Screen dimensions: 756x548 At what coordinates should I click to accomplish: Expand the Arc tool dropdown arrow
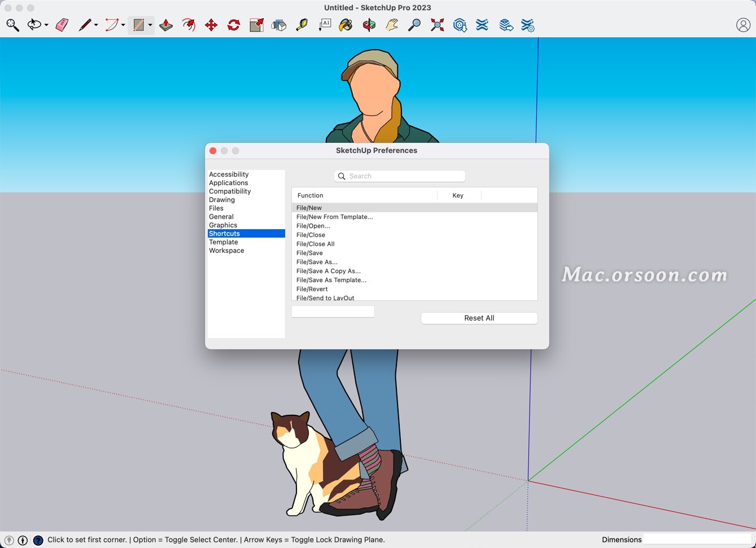click(123, 25)
